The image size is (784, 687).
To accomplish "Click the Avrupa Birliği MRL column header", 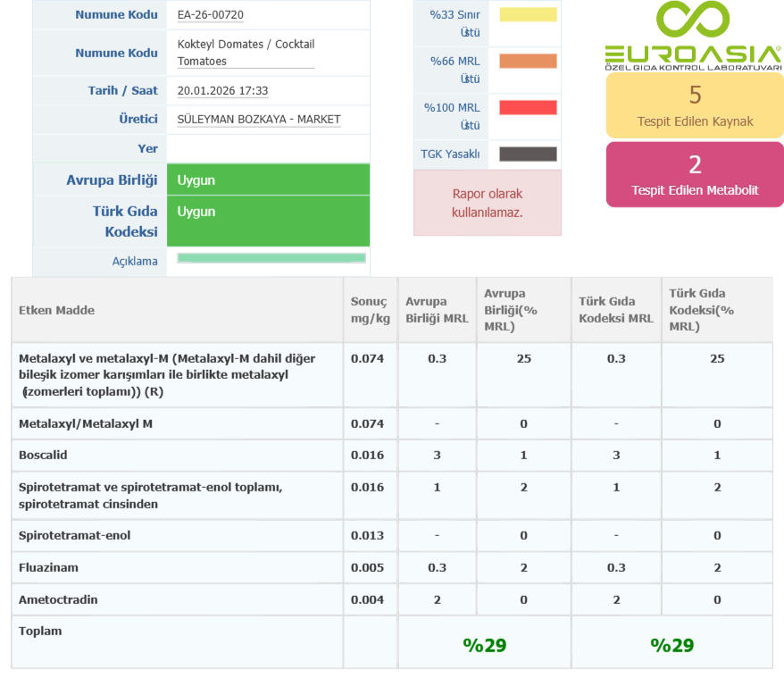I will 437,310.
